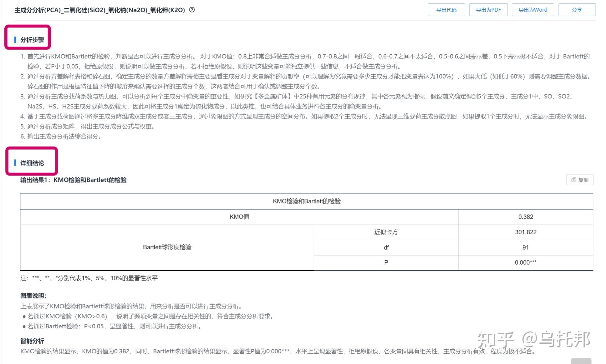Click the 图表说明 heading
Viewport: 606px width, 364px height.
(33, 296)
